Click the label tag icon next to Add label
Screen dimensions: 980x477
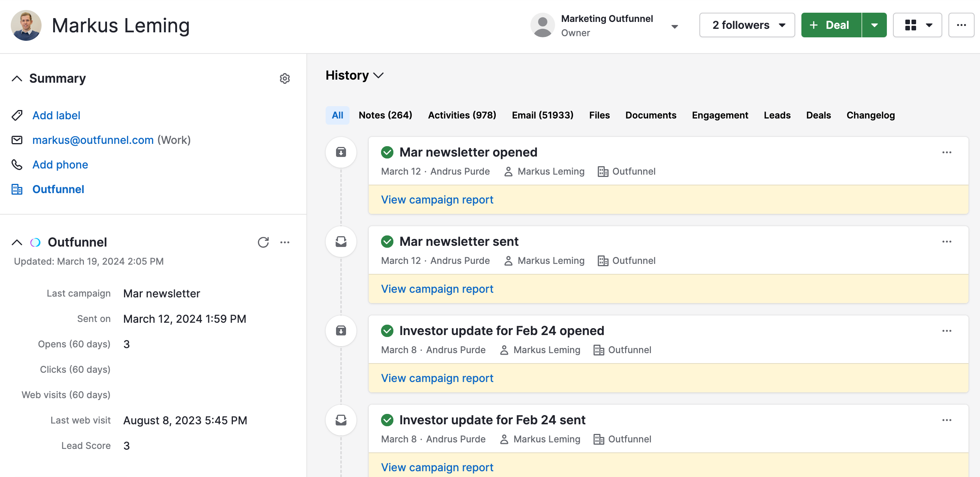(x=17, y=115)
